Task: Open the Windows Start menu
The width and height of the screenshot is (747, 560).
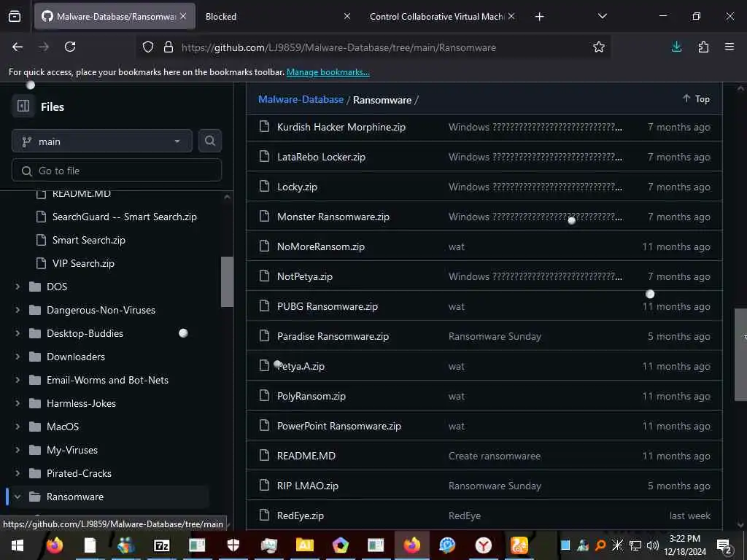Action: (x=18, y=545)
